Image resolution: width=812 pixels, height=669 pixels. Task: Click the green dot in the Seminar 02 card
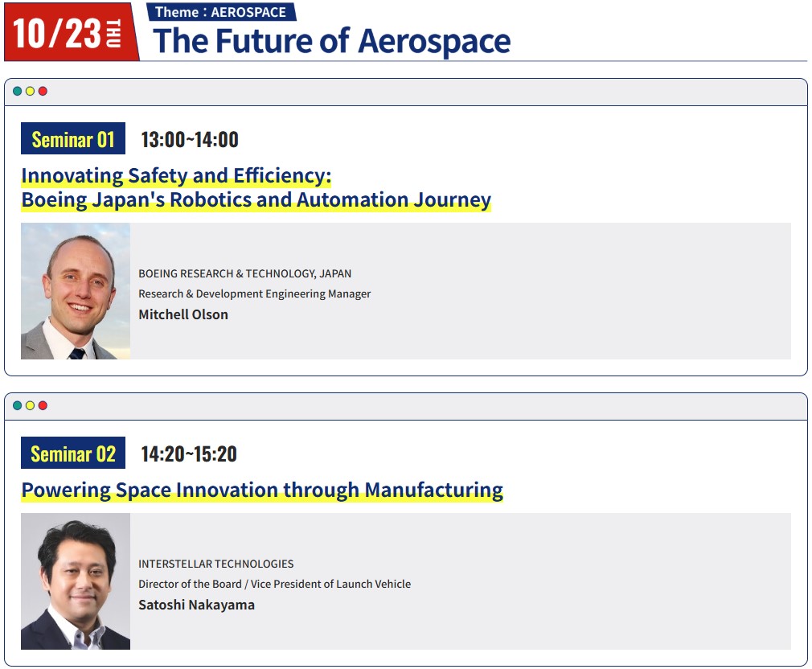(17, 405)
